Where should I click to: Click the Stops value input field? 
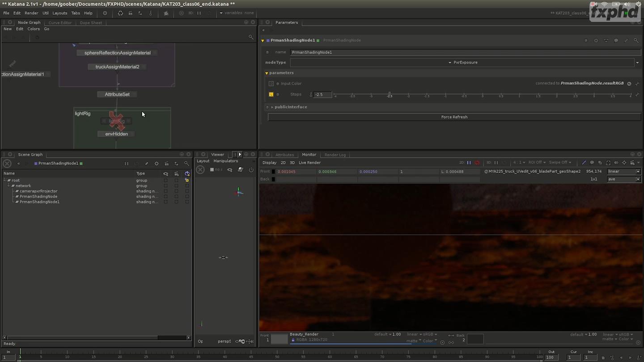[322, 95]
